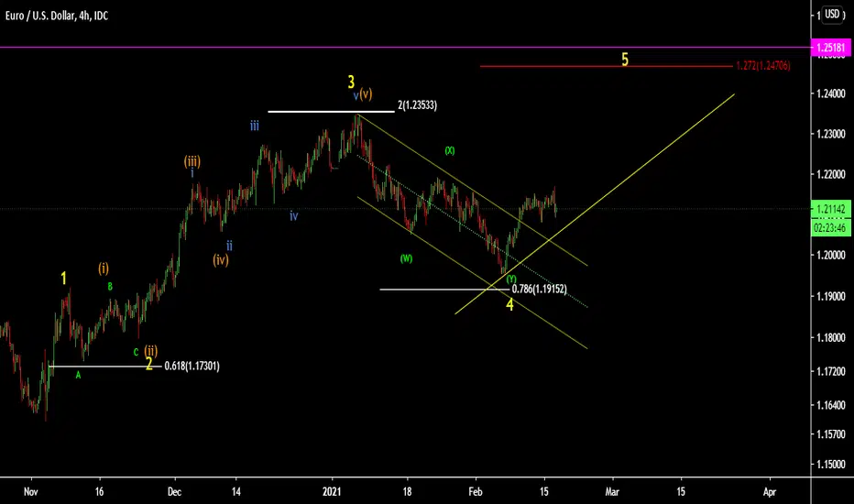Select the 0.618(1.17301) retracement label
Image resolution: width=854 pixels, height=504 pixels.
(192, 367)
